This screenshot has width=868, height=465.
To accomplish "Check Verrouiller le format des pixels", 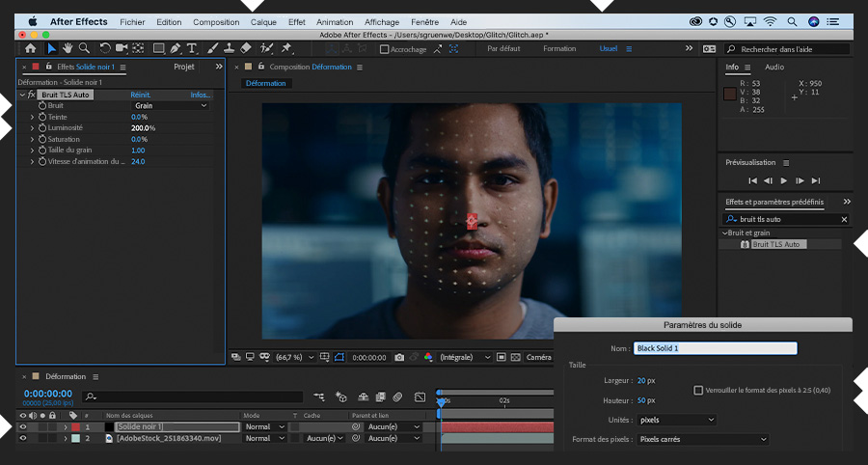I will 698,390.
